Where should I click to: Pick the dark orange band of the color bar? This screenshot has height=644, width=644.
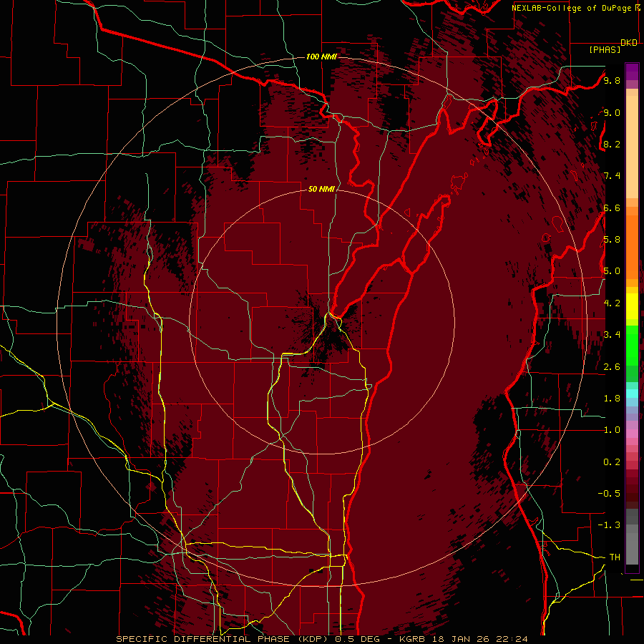[632, 248]
